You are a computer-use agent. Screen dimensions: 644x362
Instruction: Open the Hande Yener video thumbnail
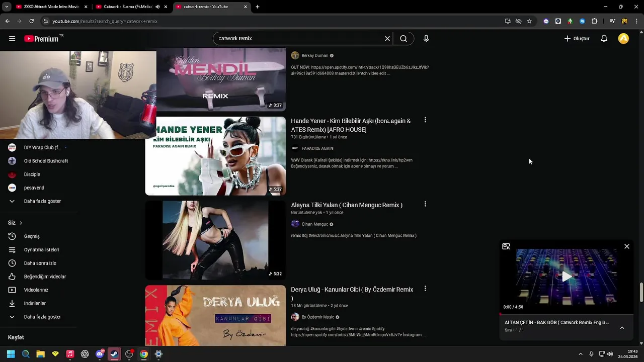point(215,156)
